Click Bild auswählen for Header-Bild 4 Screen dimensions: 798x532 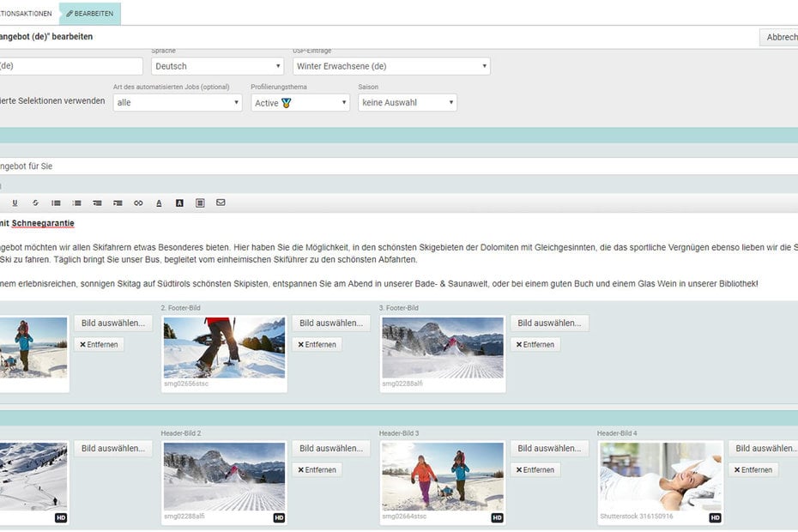click(764, 449)
